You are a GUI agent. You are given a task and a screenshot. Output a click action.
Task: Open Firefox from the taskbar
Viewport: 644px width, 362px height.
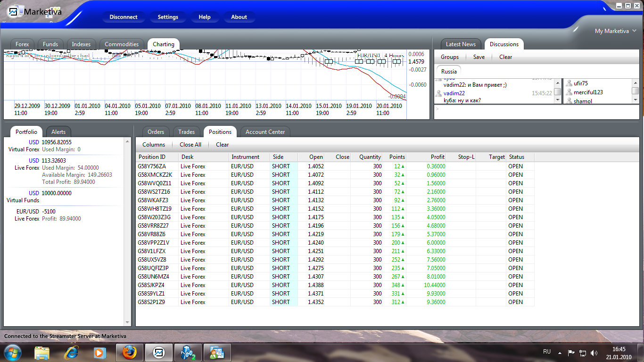click(129, 352)
